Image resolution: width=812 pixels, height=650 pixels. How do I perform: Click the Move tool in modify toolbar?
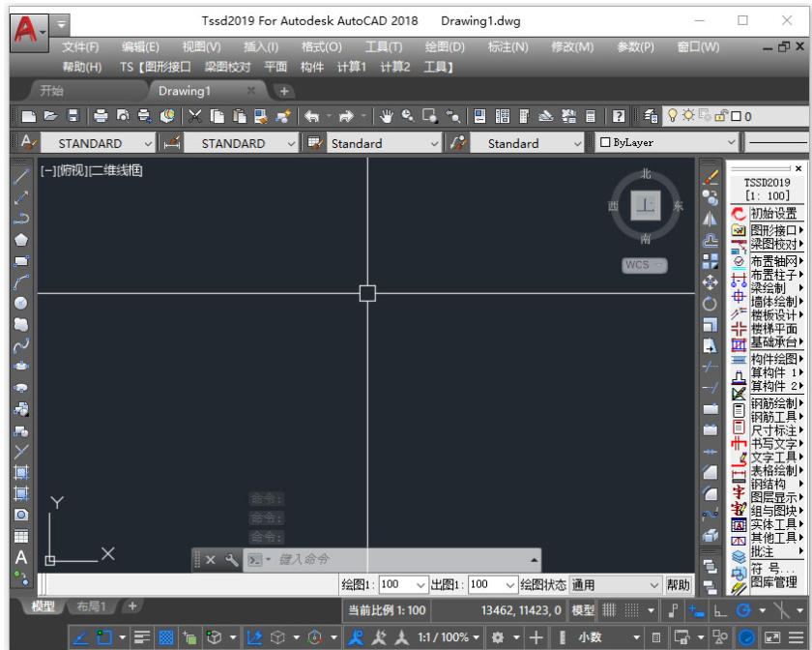(x=710, y=282)
